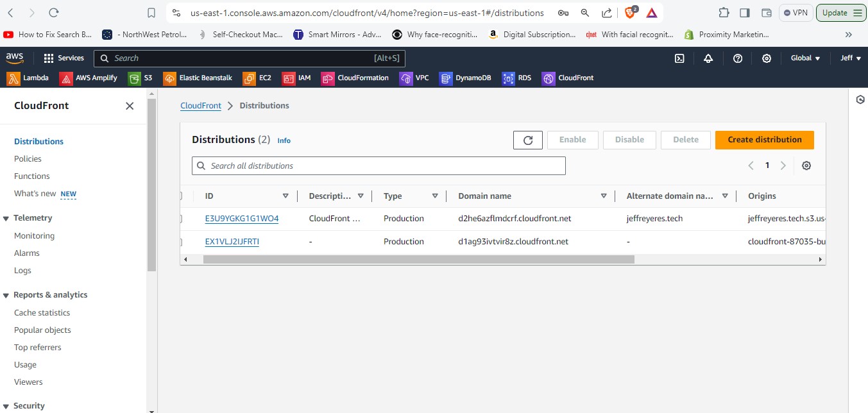The width and height of the screenshot is (868, 413).
Task: Toggle the select-all distributions checkbox
Action: click(x=181, y=196)
